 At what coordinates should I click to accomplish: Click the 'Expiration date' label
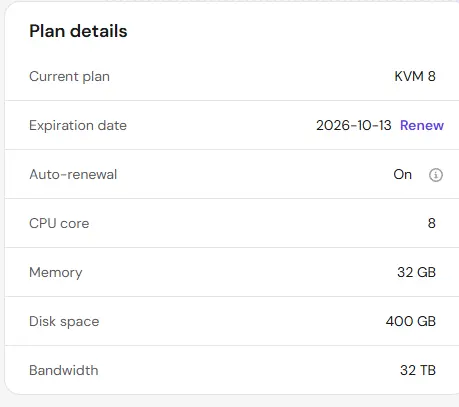(78, 126)
